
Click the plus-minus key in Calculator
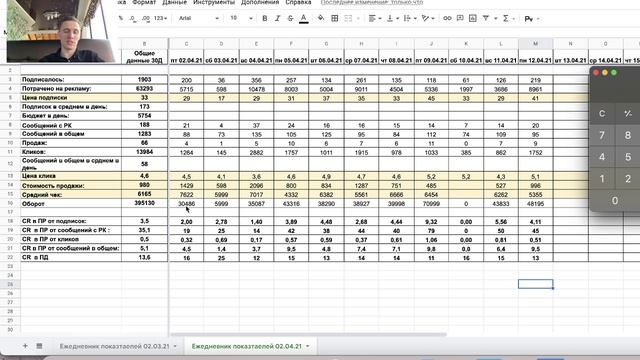click(x=628, y=113)
